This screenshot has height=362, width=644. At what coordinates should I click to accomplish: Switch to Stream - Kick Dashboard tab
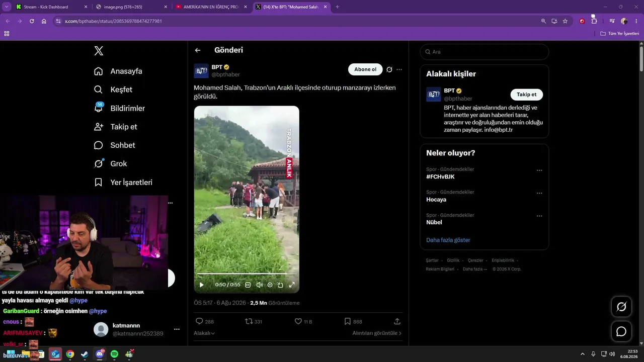(x=51, y=7)
